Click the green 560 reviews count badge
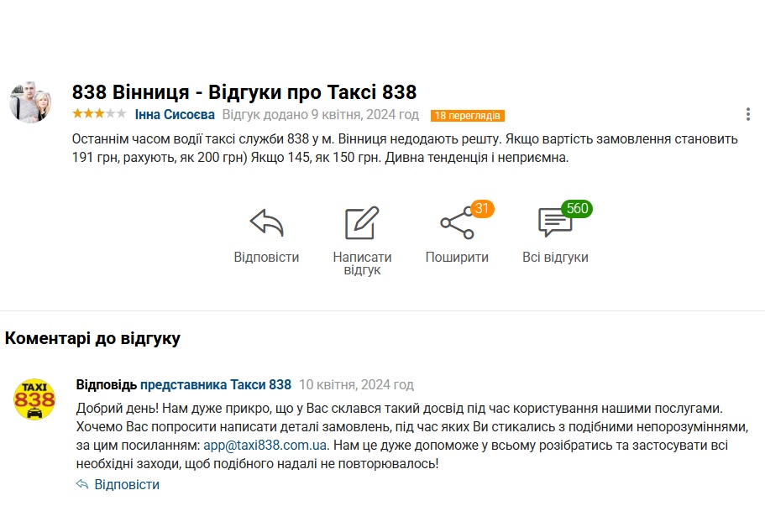765x532 pixels. click(577, 209)
